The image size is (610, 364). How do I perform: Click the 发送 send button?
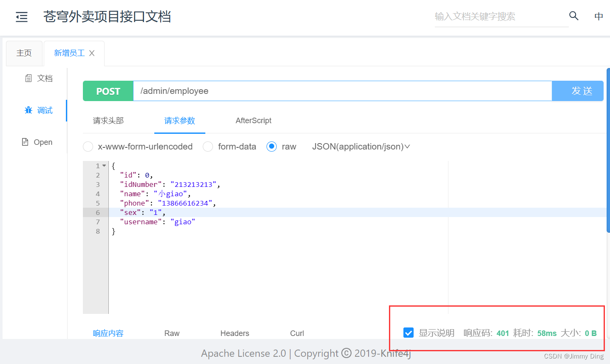[578, 91]
